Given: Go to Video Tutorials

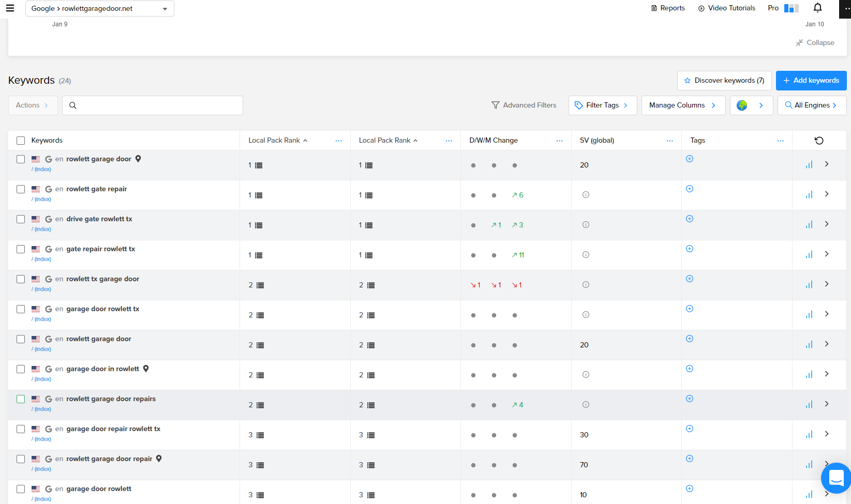Looking at the screenshot, I should coord(726,8).
